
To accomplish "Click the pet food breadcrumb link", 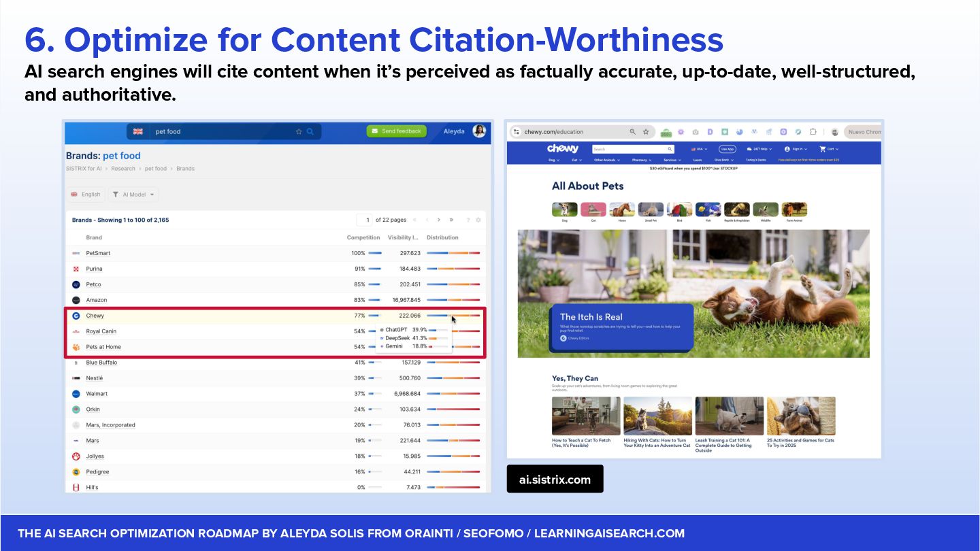I will click(x=156, y=169).
